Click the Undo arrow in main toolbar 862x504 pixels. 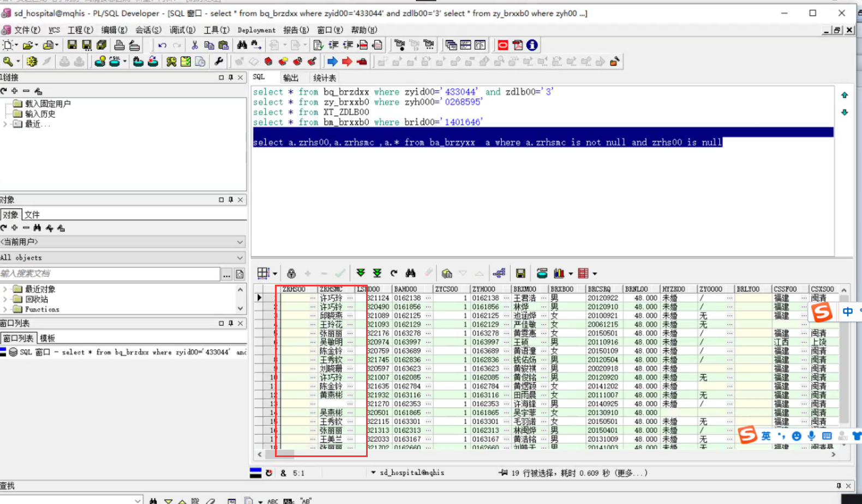[x=162, y=45]
